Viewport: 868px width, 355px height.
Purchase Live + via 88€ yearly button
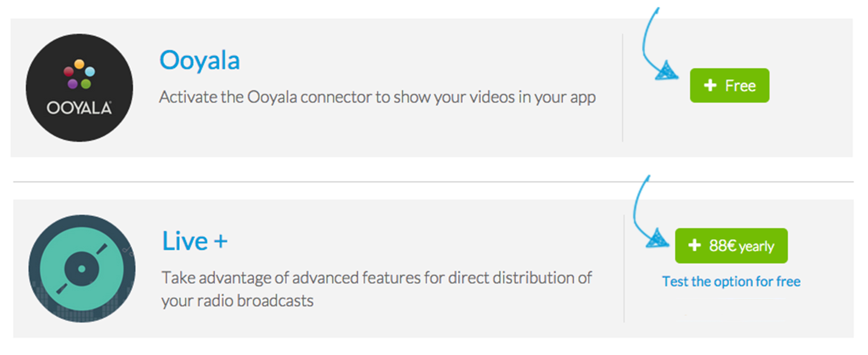coord(731,246)
